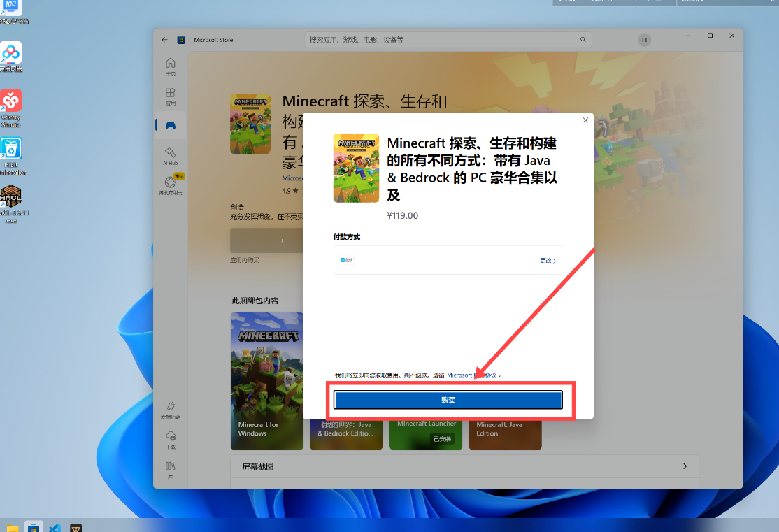Click the Minecraft cover art in the dialog
This screenshot has height=532, width=779.
coord(356,167)
